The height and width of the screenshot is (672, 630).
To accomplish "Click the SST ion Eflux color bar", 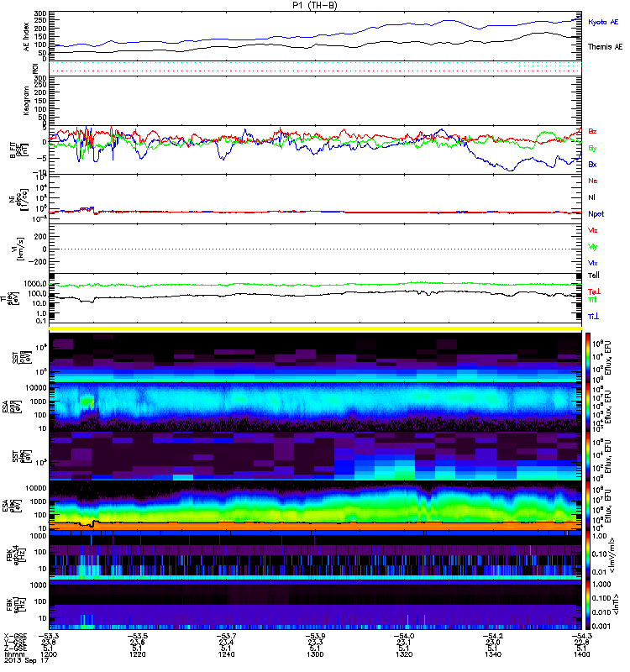I will point(588,358).
